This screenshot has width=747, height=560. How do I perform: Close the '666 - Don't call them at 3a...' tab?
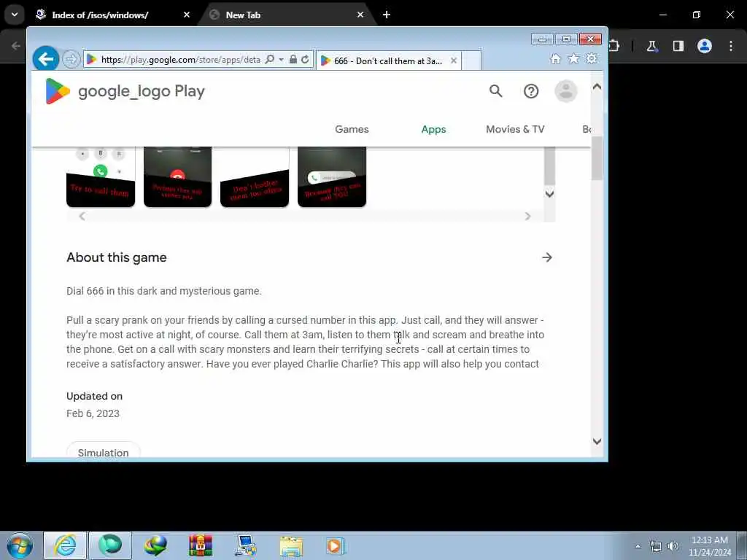[x=454, y=61]
